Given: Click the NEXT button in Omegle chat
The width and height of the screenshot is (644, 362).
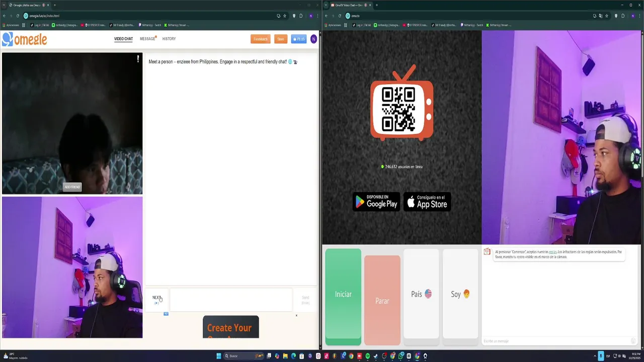Looking at the screenshot, I should pos(157,300).
